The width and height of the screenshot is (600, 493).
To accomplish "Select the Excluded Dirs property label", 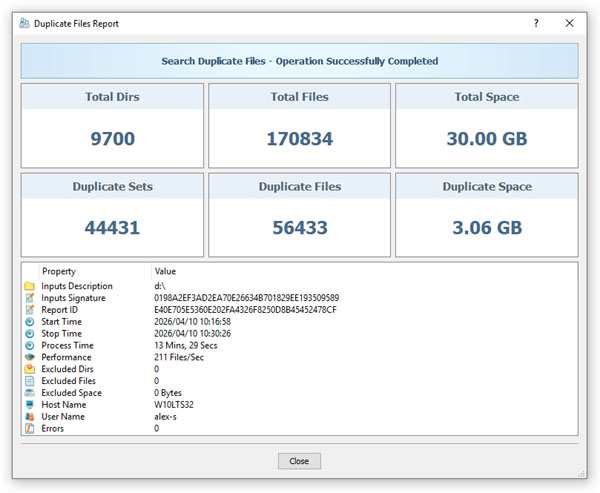I will (x=67, y=369).
